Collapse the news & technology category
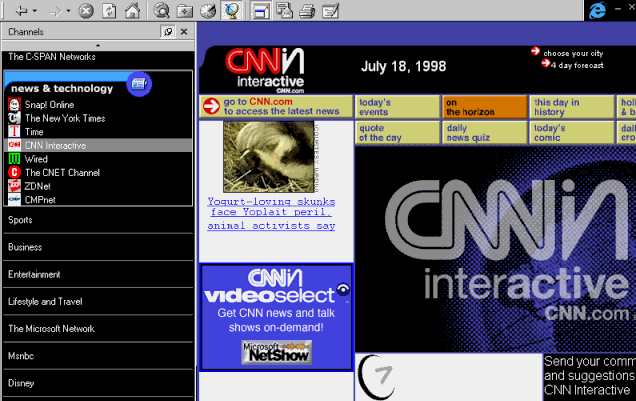This screenshot has height=401, width=636. (x=62, y=88)
